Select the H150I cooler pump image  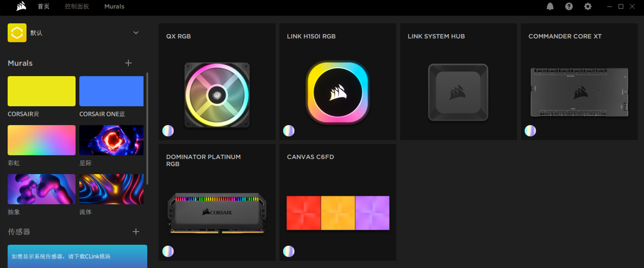338,92
